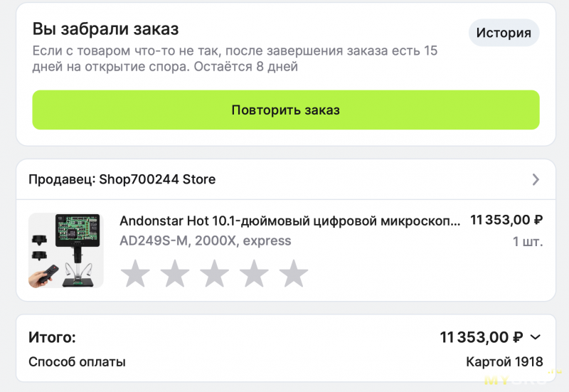Select the Картой 1918 payment card text
The height and width of the screenshot is (392, 569).
point(504,362)
